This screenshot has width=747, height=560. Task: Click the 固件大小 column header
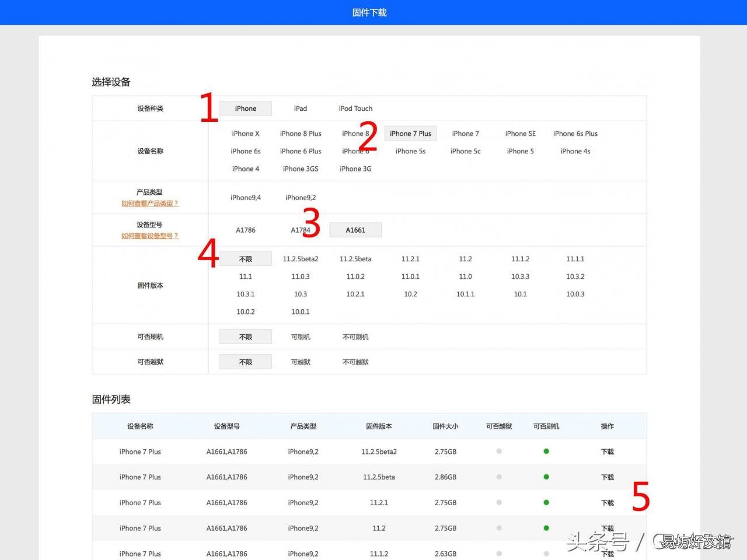(x=445, y=426)
